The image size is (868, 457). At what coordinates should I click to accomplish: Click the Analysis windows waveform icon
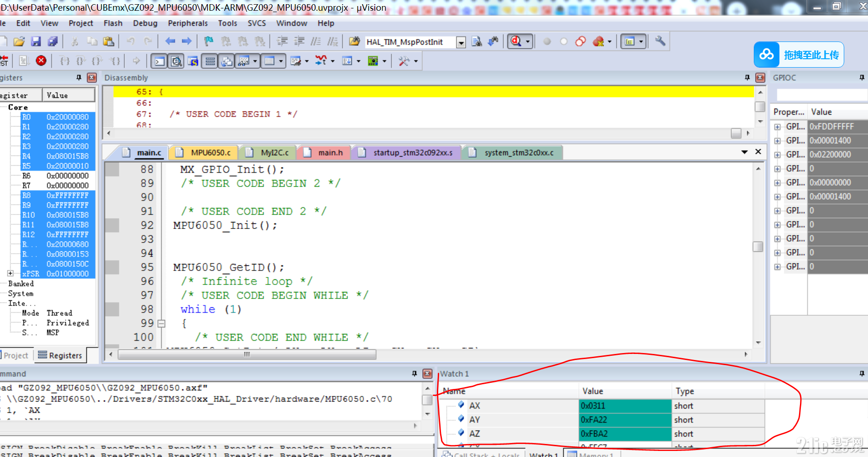tap(321, 61)
